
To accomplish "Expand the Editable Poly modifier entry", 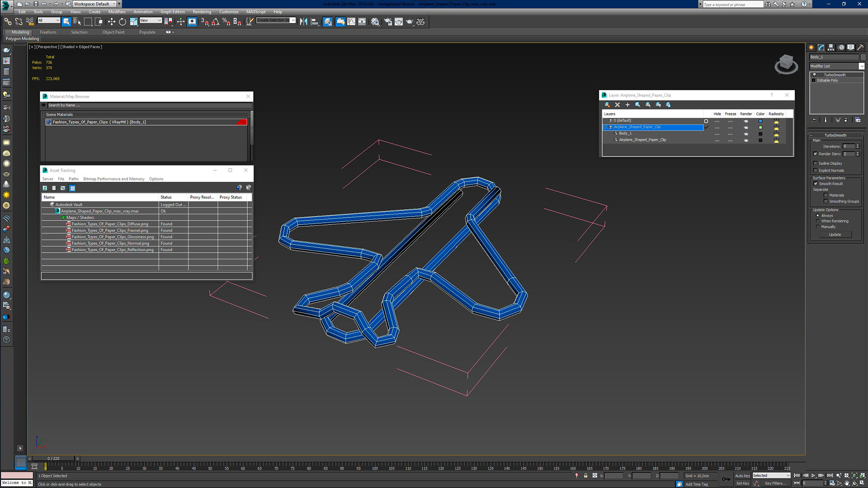I will coord(814,80).
